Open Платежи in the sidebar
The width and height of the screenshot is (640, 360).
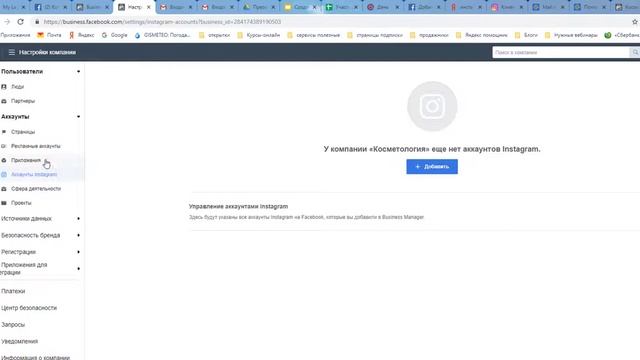(x=13, y=291)
